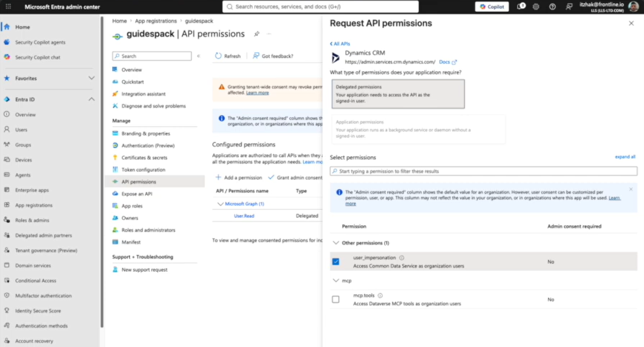
Task: Open Identity Secure Score in the sidebar
Action: pyautogui.click(x=38, y=311)
